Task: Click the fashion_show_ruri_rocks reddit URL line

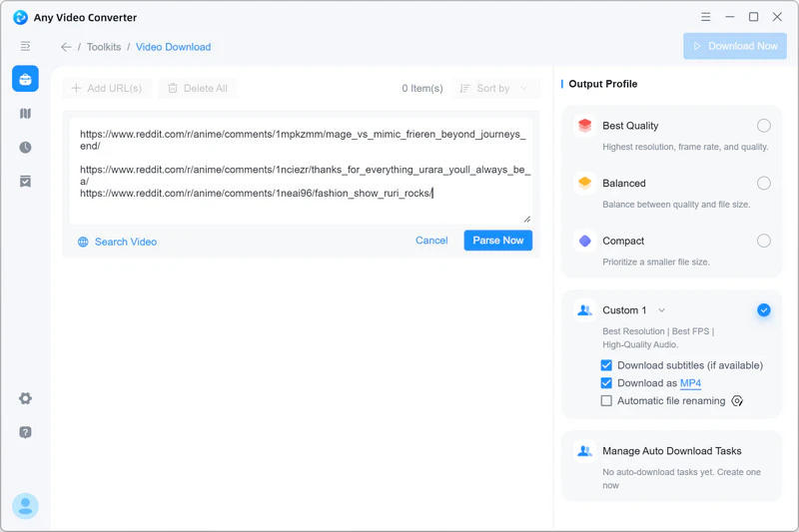Action: [x=257, y=193]
